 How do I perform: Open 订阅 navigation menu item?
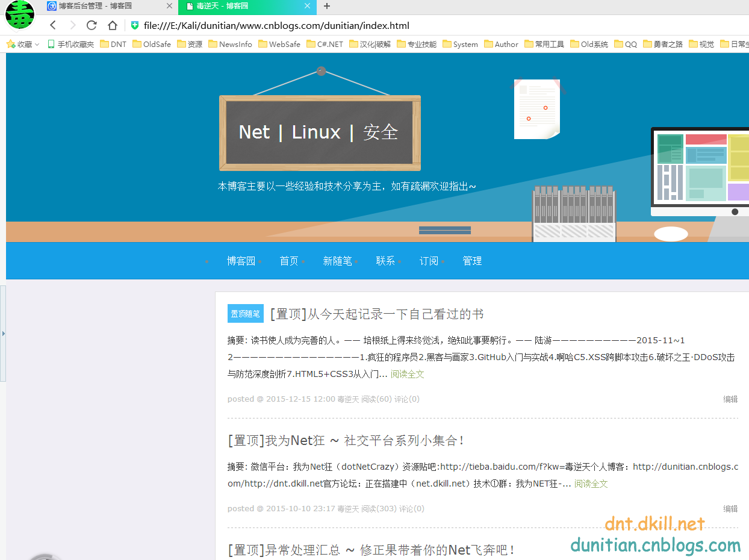(x=429, y=261)
